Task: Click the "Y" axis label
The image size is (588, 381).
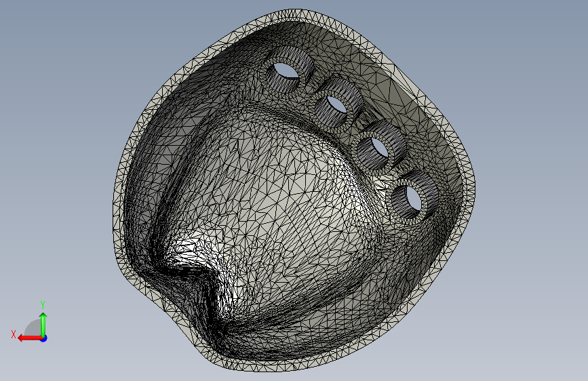Action: [43, 304]
